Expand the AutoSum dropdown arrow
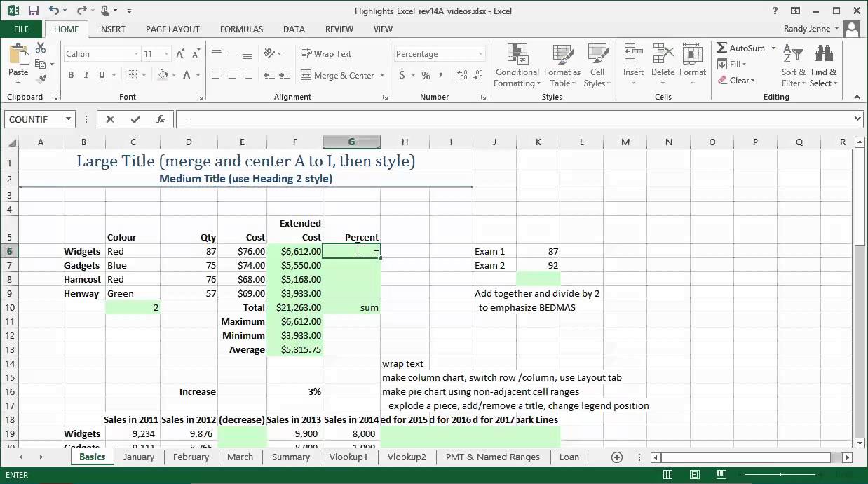Screen dimensions: 868x484 (773, 48)
